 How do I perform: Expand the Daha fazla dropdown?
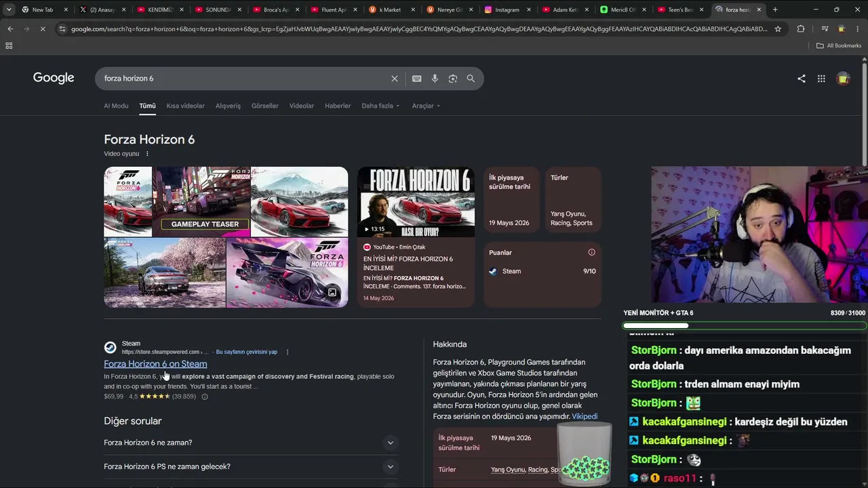380,106
